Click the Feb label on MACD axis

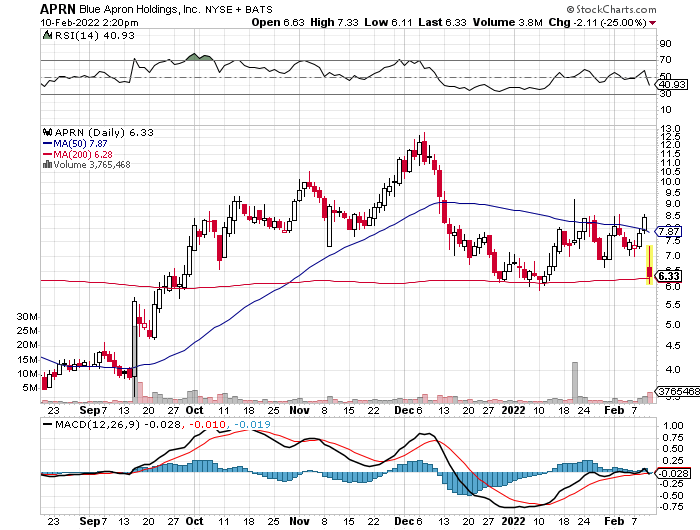pos(614,521)
